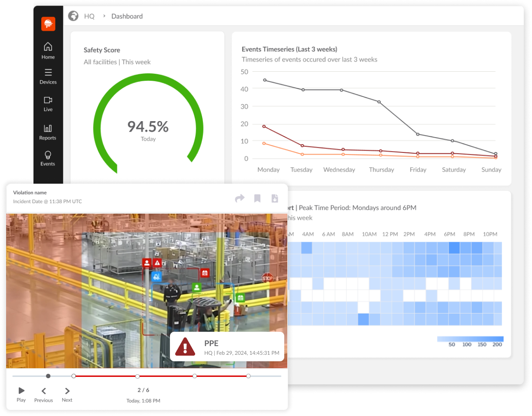Click the PPE warning triangle icon
Image resolution: width=532 pixels, height=416 pixels.
185,347
